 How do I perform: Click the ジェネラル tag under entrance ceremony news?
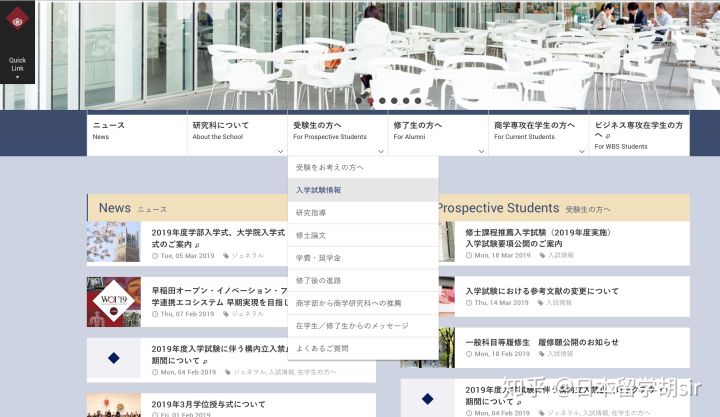click(x=248, y=256)
